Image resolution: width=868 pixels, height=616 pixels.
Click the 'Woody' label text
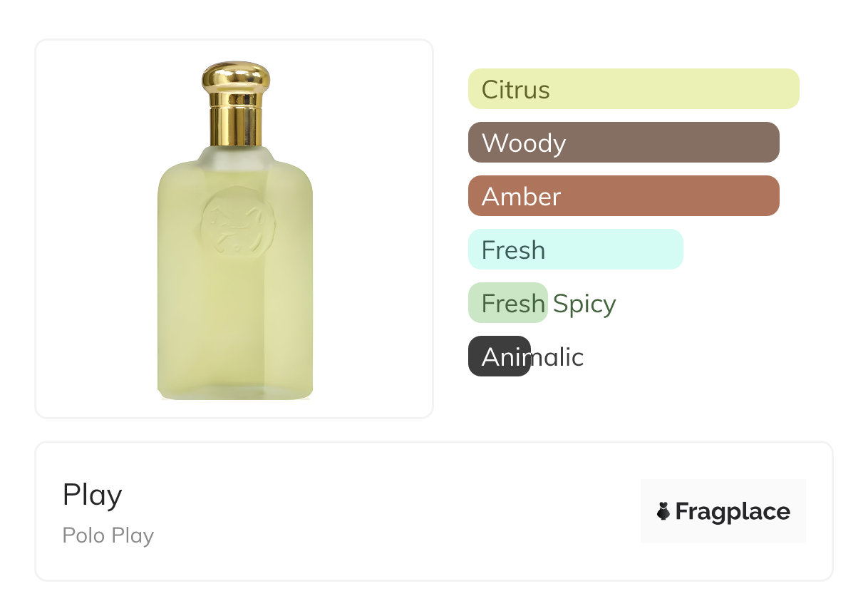click(x=523, y=143)
